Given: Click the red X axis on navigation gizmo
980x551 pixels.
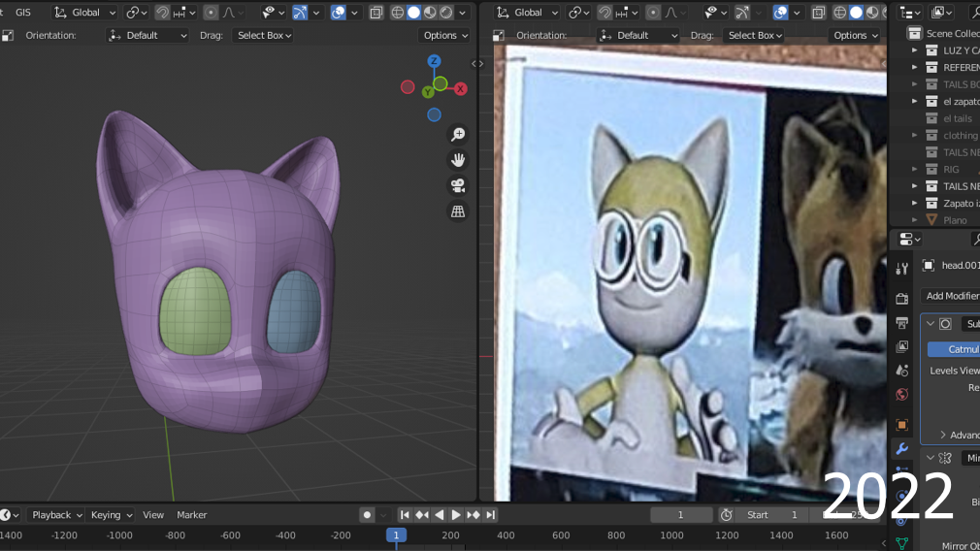Looking at the screenshot, I should pos(460,88).
